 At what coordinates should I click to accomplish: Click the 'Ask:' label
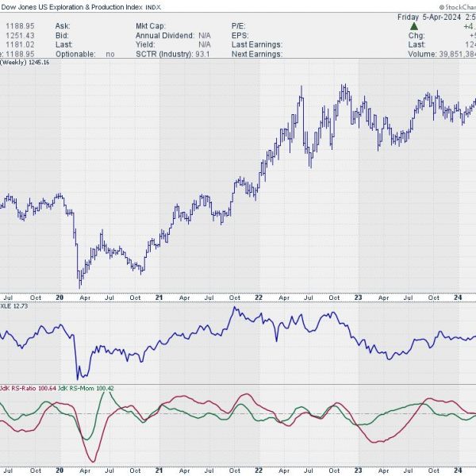(x=63, y=26)
